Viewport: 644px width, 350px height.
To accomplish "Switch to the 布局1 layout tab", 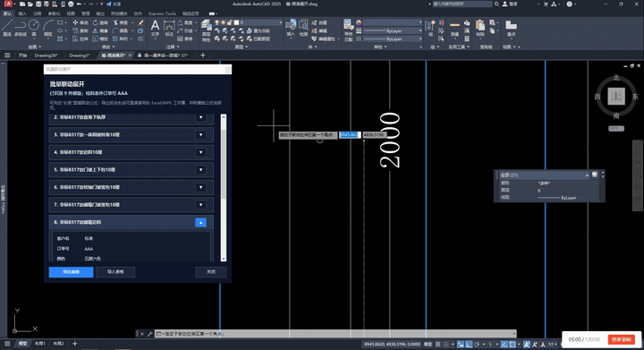I will point(39,344).
